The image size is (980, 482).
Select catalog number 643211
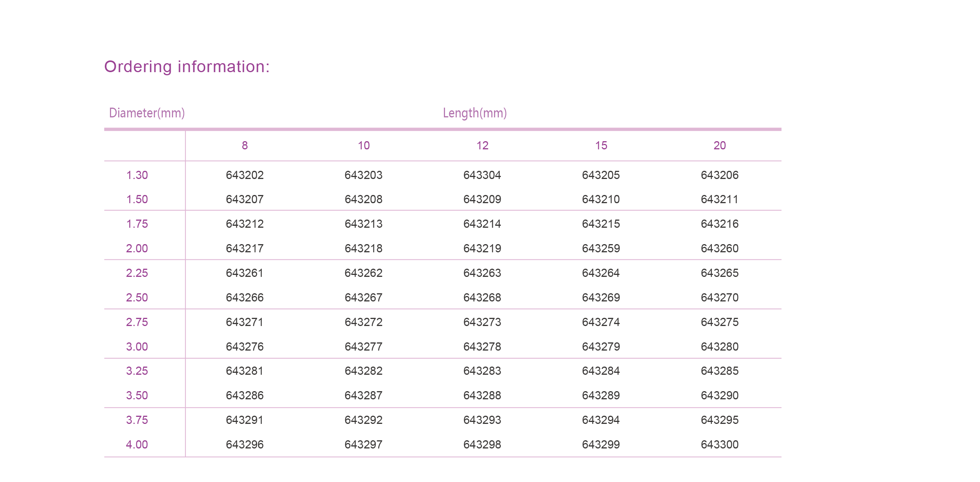719,199
